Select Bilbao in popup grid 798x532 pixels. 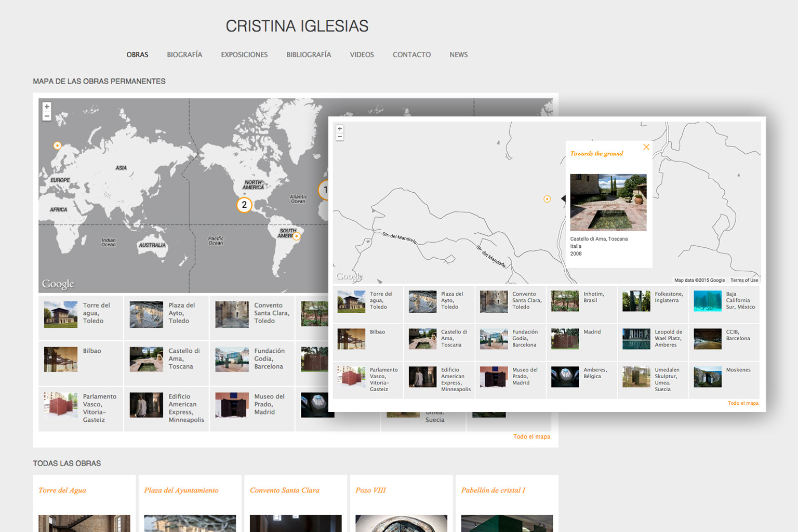pos(368,342)
